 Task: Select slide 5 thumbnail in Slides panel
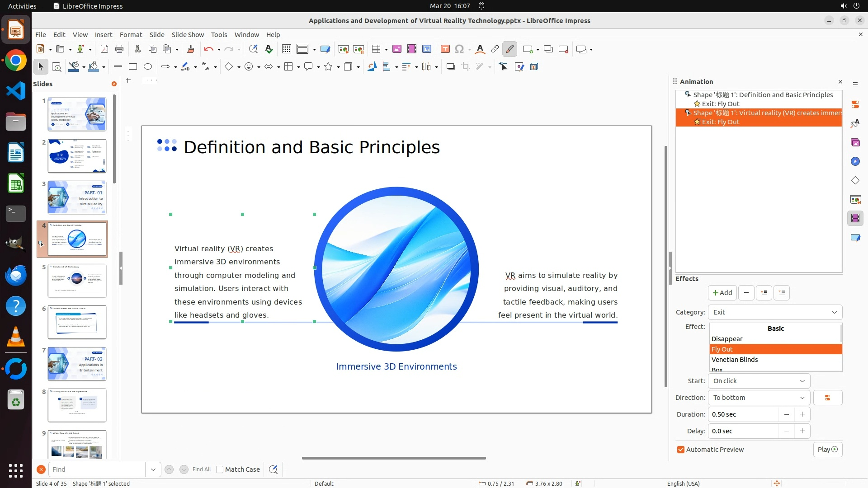click(x=77, y=281)
